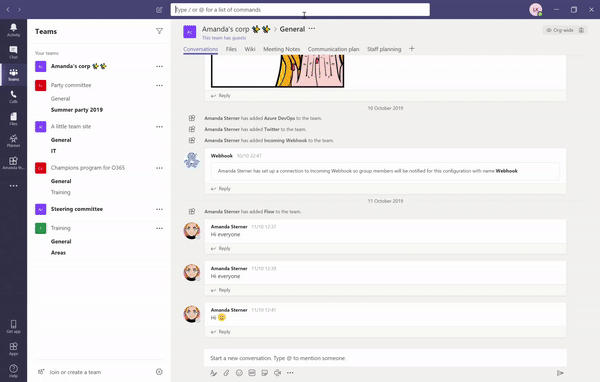The width and height of the screenshot is (600, 382).
Task: Open the emoji picker
Action: (x=239, y=373)
